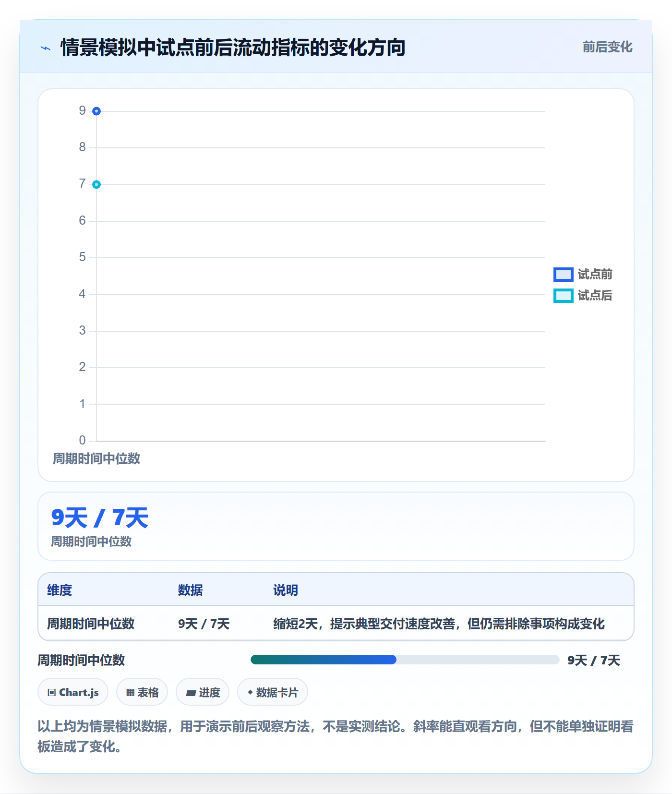Screen dimensions: 672x794
Task: Click the 周期时间中位数 caption under the big figure
Action: (x=91, y=541)
